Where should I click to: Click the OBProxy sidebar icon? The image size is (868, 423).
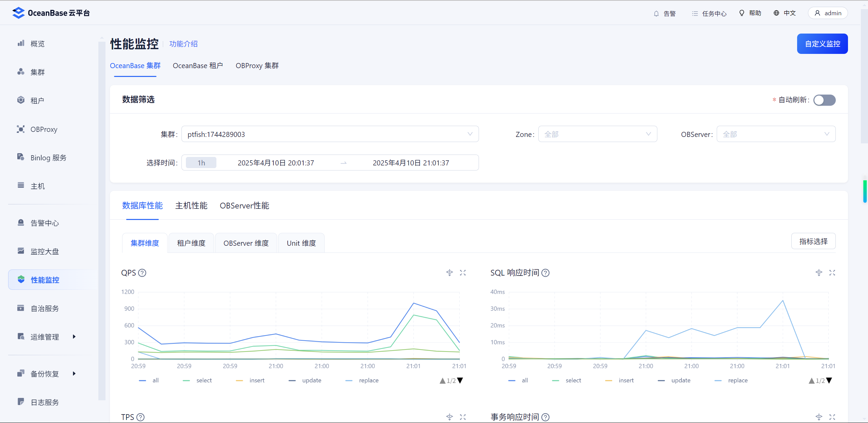click(21, 129)
